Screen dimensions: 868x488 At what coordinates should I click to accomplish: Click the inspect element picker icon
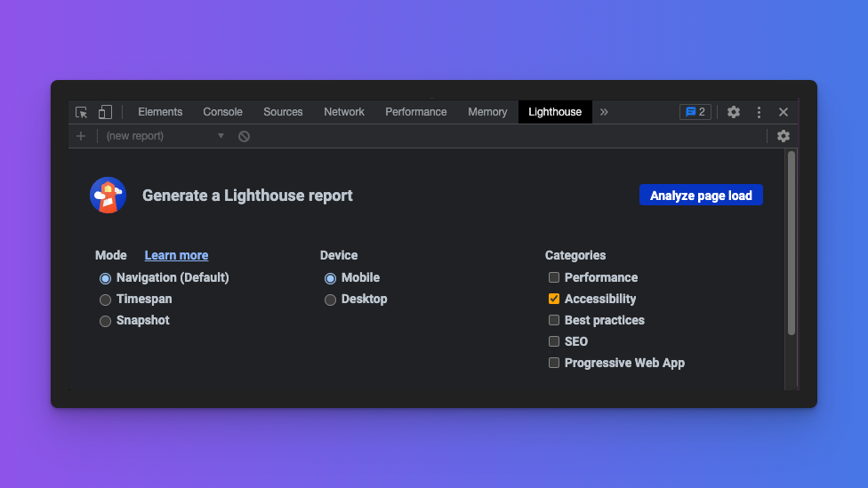(82, 112)
